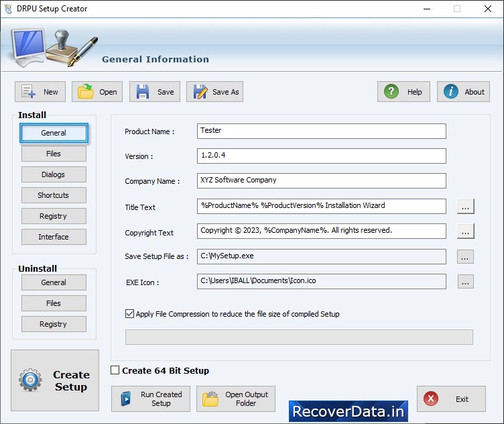Uncheck Apply File Compression checkbox
This screenshot has width=504, height=424.
[129, 314]
